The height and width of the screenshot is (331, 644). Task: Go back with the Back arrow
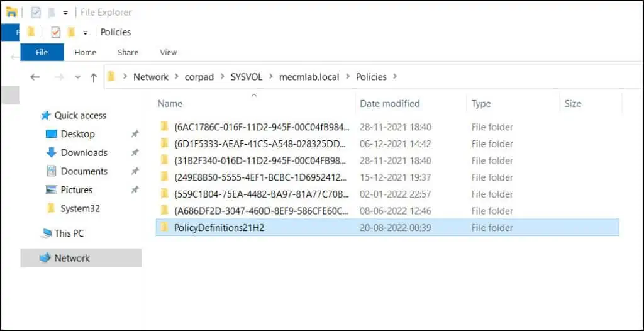[x=35, y=77]
